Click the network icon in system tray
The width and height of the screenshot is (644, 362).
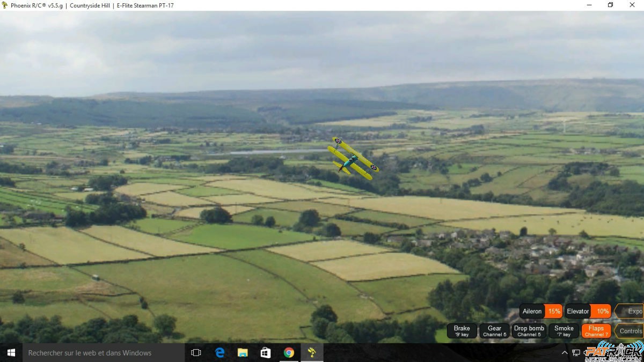576,352
